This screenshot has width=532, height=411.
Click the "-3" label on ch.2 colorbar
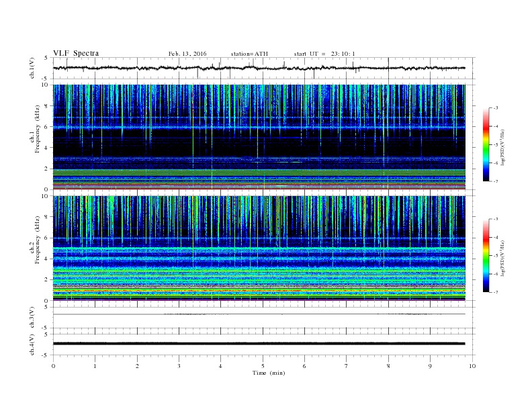[x=496, y=219]
